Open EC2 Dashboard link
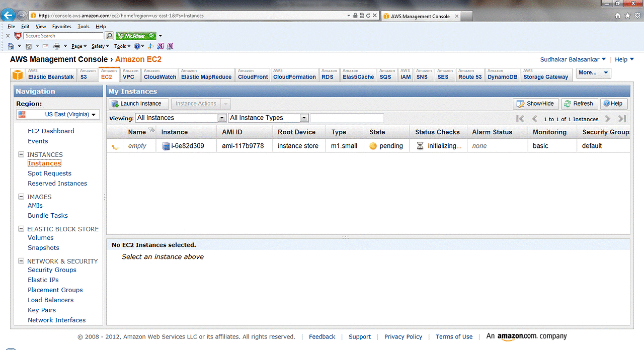The height and width of the screenshot is (350, 644). tap(51, 131)
